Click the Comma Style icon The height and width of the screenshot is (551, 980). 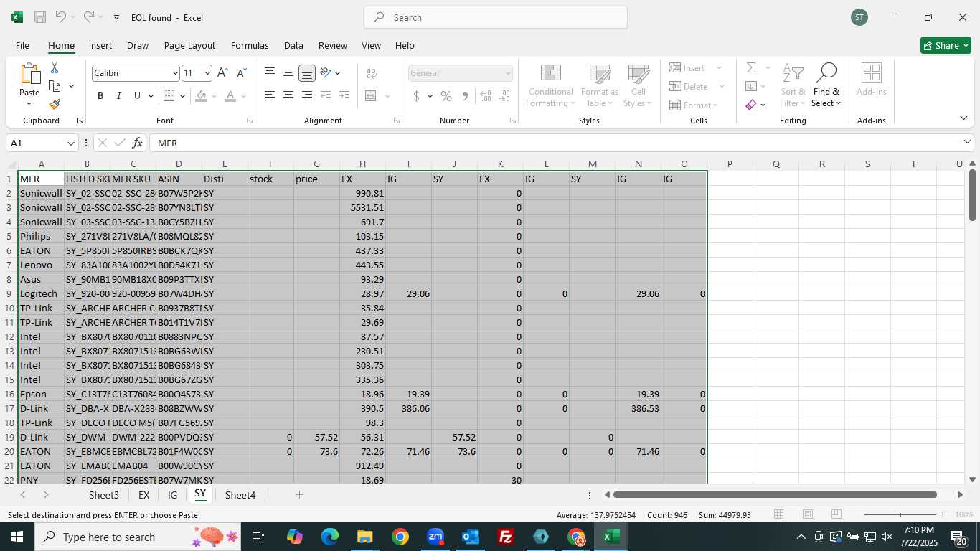[x=465, y=95]
